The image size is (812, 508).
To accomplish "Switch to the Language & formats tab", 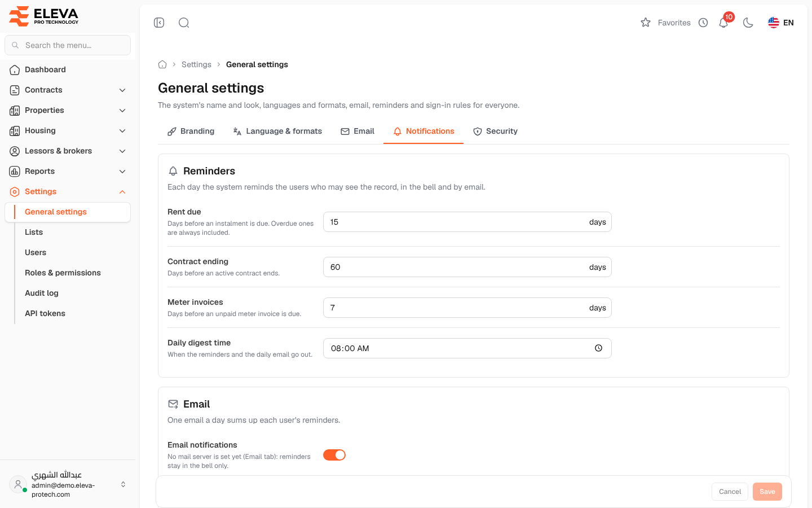I will 277,131.
